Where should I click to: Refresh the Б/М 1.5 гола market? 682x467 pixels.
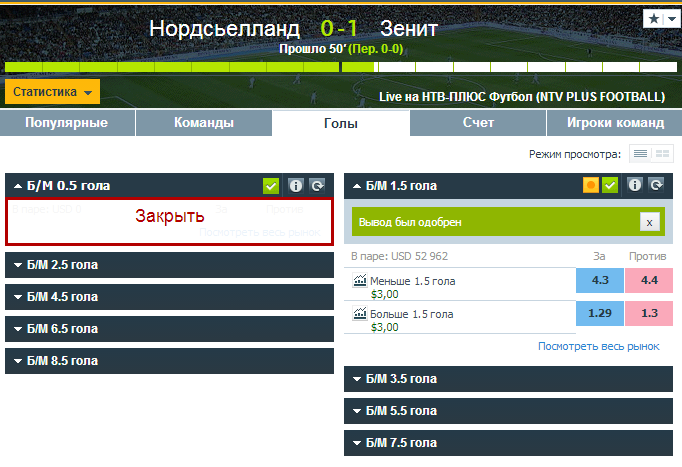pyautogui.click(x=656, y=185)
